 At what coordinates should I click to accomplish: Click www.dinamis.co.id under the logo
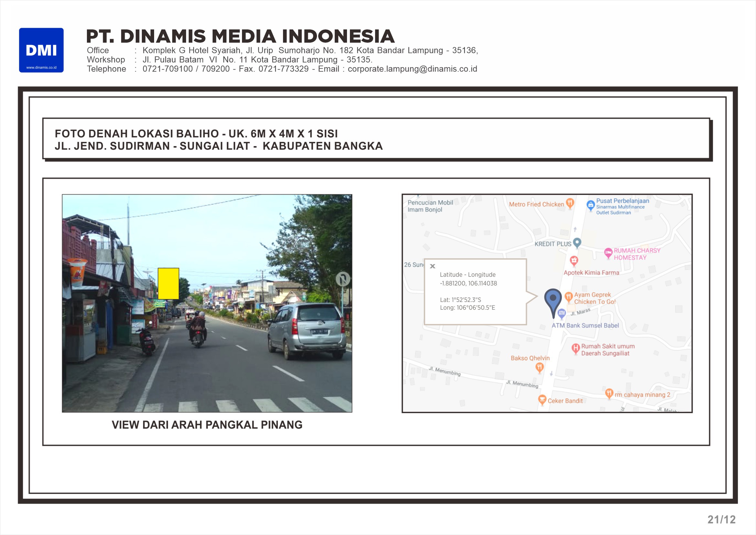click(41, 68)
